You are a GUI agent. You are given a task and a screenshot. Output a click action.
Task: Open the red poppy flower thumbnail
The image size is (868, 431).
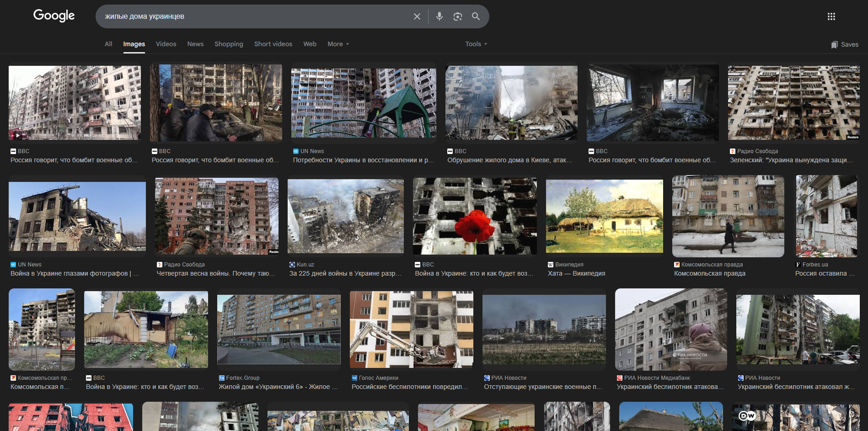474,216
